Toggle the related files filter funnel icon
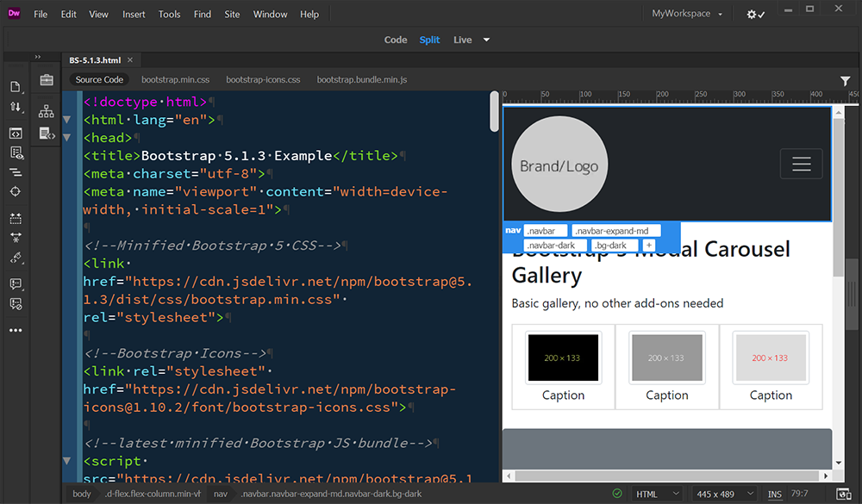This screenshot has width=862, height=504. 845,79
